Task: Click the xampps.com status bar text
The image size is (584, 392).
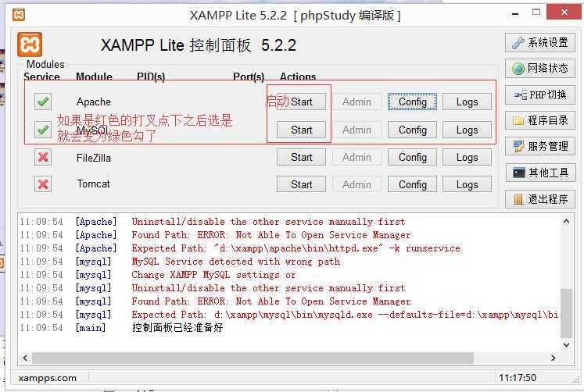Action: 48,378
